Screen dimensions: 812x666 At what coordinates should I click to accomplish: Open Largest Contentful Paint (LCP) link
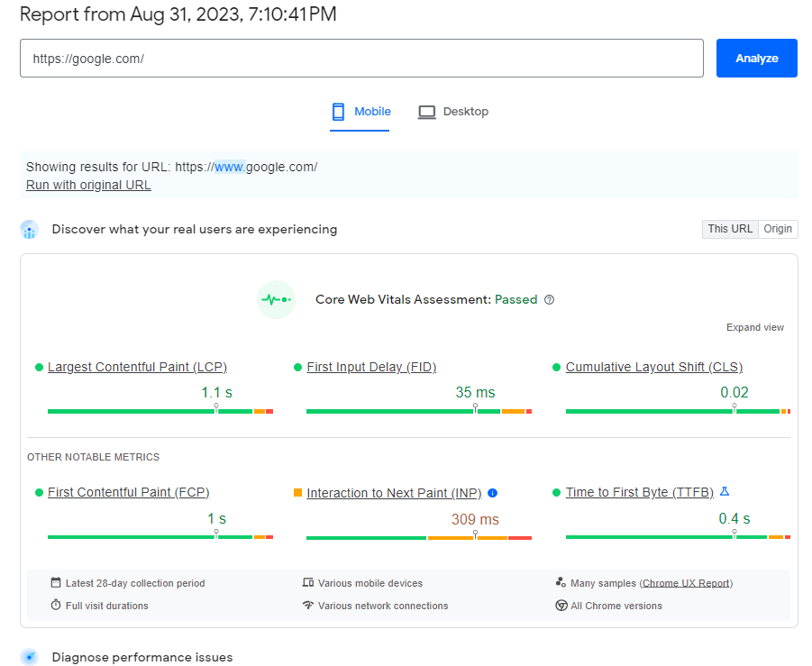click(137, 367)
